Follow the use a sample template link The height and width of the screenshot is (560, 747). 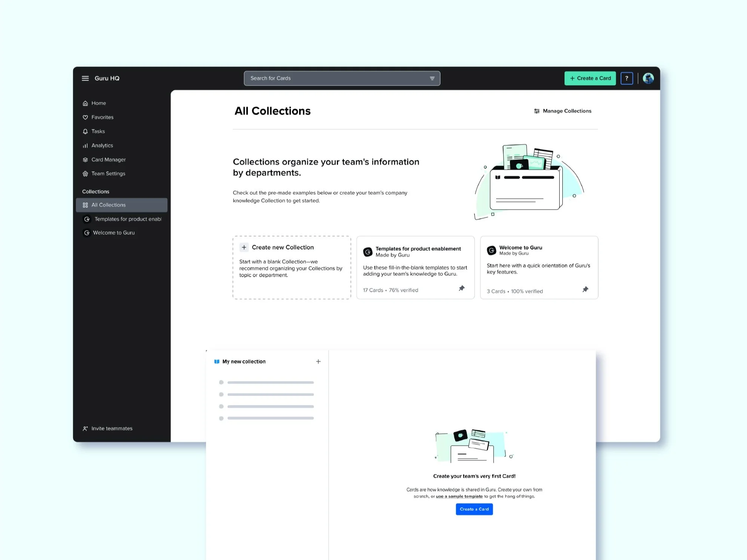point(459,496)
